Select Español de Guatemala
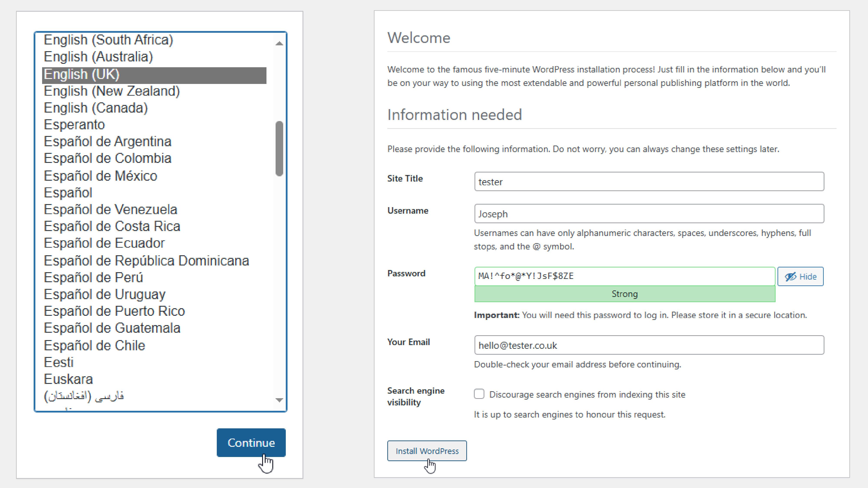The width and height of the screenshot is (868, 488). coord(154,328)
